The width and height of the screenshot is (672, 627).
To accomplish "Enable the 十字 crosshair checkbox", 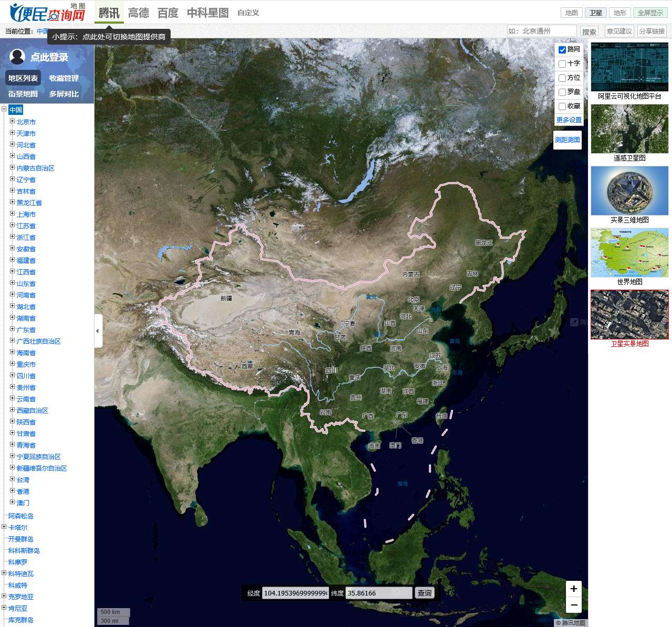I will pos(562,64).
